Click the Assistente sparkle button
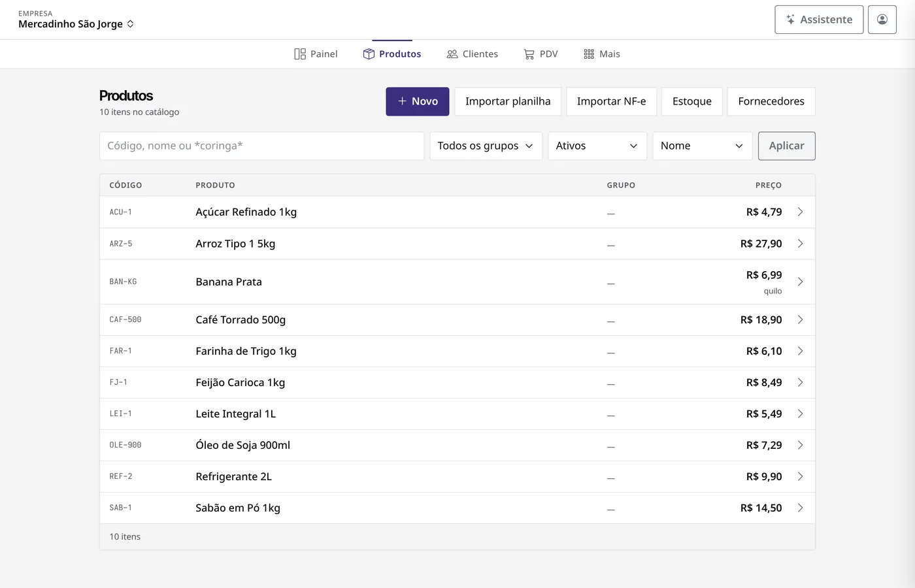Image resolution: width=915 pixels, height=588 pixels. click(x=819, y=20)
